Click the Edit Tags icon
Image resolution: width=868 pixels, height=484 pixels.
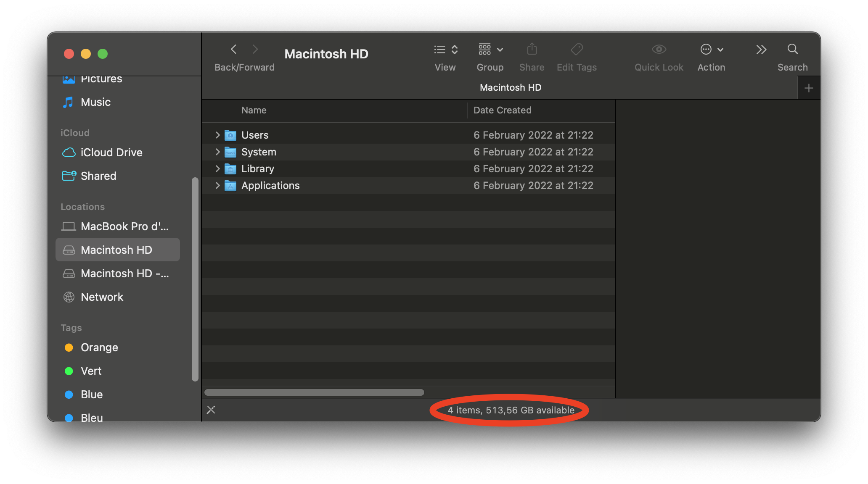(577, 50)
